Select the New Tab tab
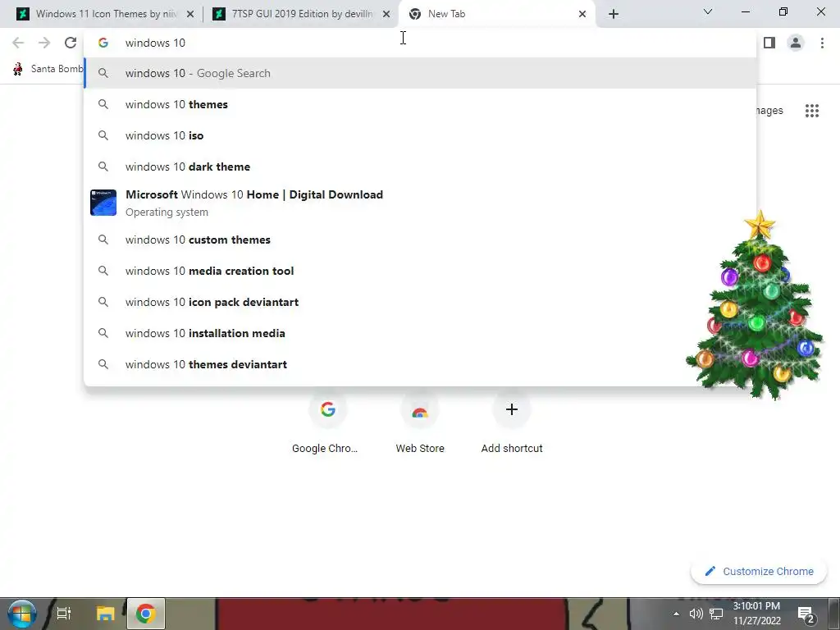840x630 pixels. pos(497,14)
